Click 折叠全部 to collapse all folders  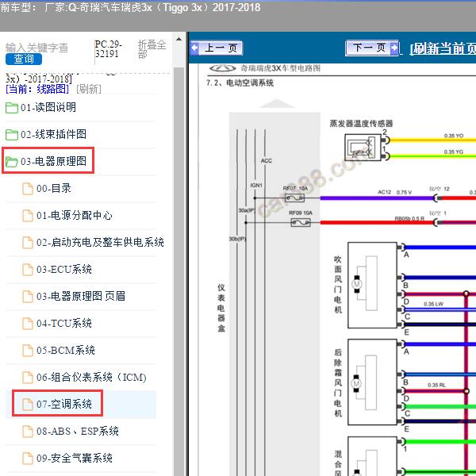click(152, 49)
